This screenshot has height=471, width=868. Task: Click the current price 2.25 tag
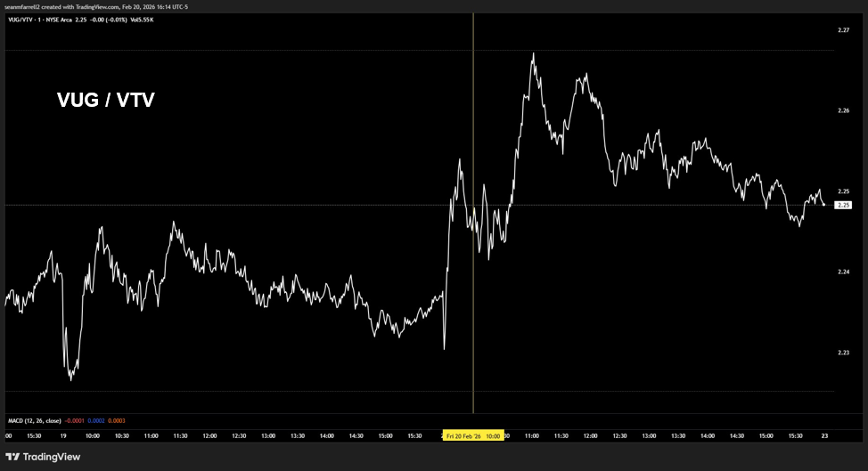[842, 205]
